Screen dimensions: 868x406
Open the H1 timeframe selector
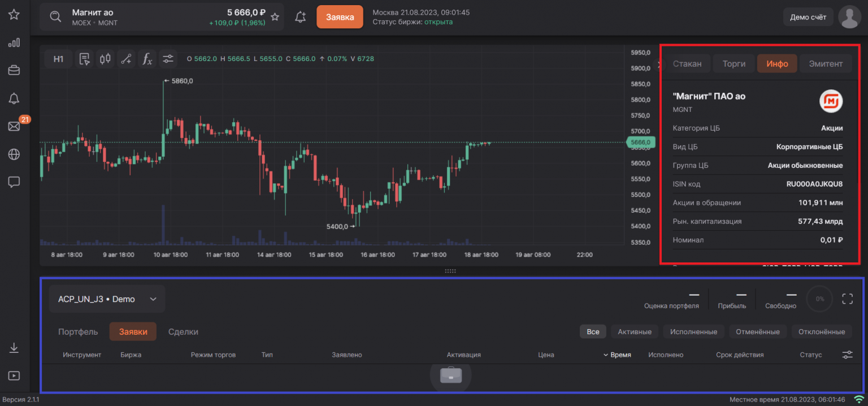(59, 59)
